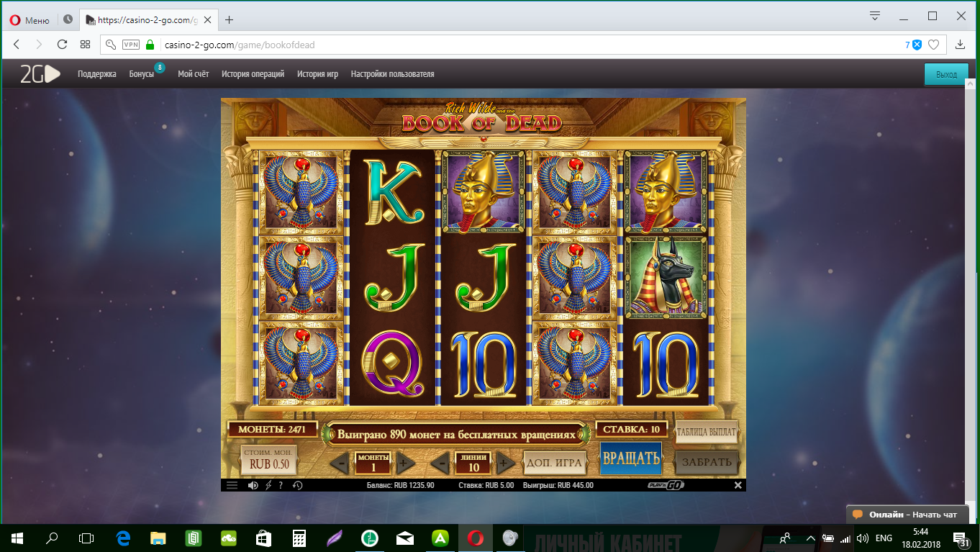Click the coin value RUB 0.50 button
The height and width of the screenshot is (552, 980).
[x=269, y=461]
